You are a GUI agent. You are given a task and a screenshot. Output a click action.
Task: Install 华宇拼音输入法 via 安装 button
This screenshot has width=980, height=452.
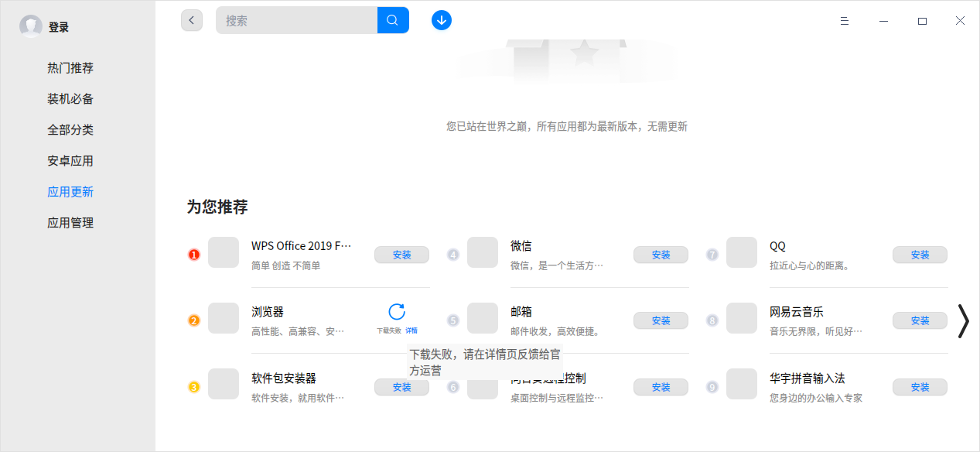(x=920, y=387)
